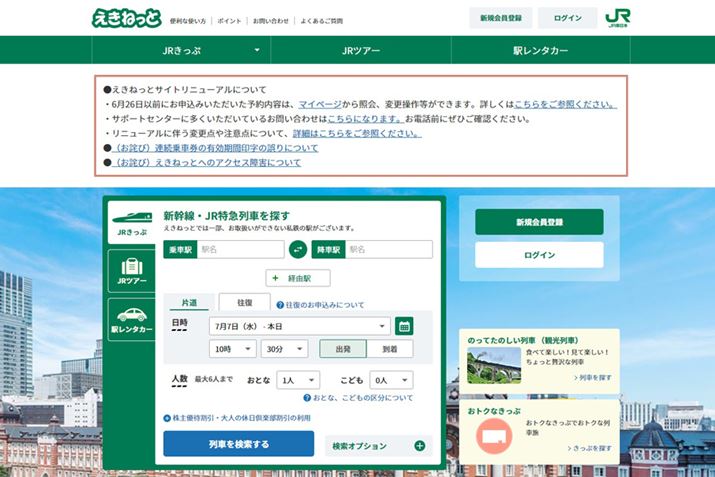Select the JRきっぷ shinkansen train icon tab

tap(131, 221)
